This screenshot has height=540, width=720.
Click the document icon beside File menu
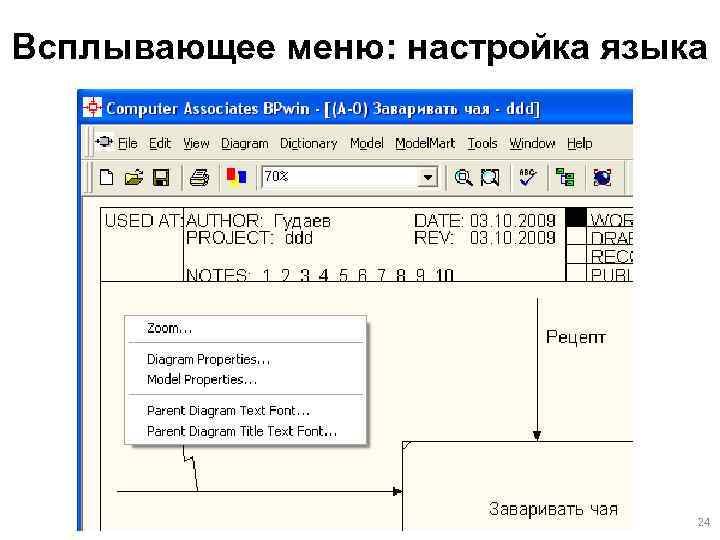[x=104, y=142]
